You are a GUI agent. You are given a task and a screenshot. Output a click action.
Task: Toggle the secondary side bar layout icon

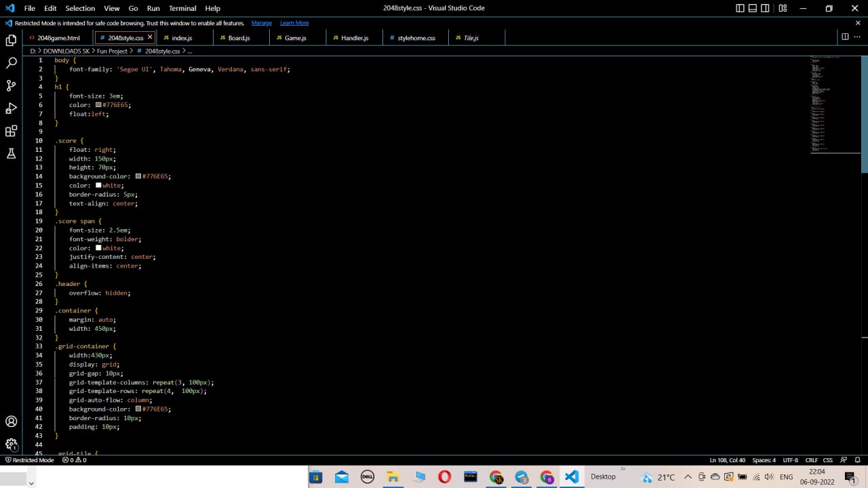coord(765,8)
